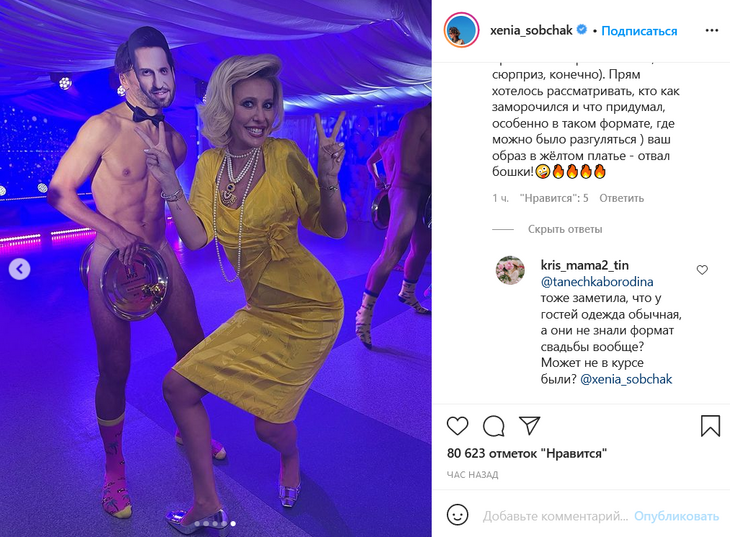Open the @tanechkaborodina mention link

pos(597,282)
